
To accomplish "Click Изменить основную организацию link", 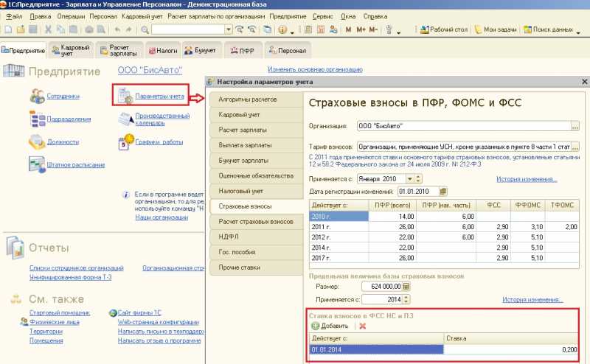I will [x=316, y=69].
